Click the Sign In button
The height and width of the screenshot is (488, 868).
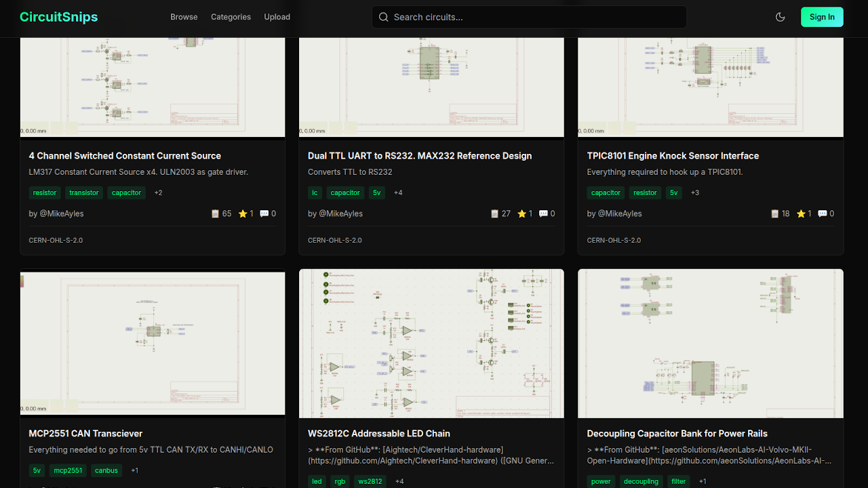pos(821,17)
